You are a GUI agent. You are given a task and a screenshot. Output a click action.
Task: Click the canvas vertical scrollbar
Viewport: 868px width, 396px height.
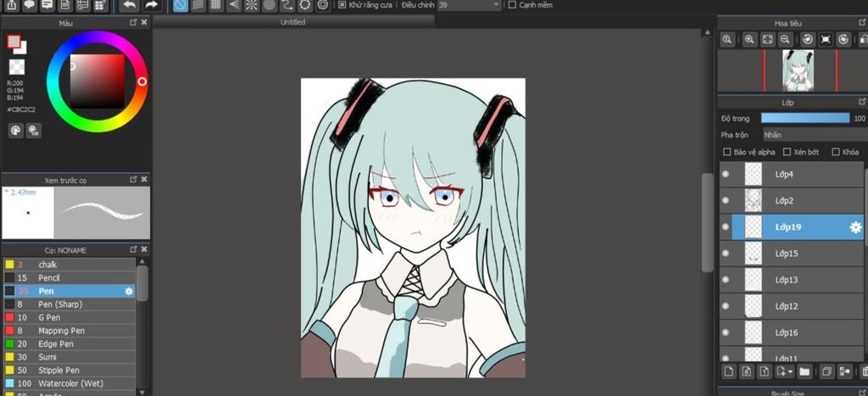coord(707,223)
